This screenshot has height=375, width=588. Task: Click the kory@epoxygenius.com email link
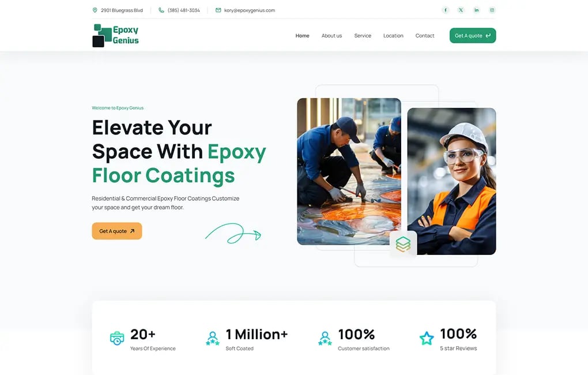(250, 10)
